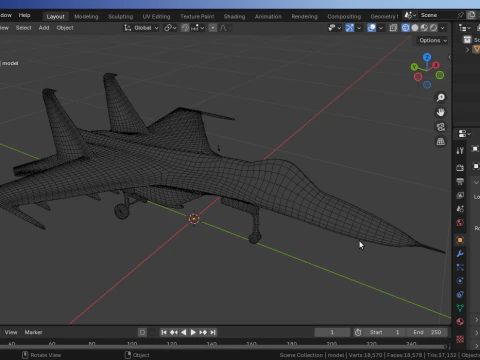Open the Physics properties tab
The width and height of the screenshot is (480, 360).
click(x=460, y=281)
